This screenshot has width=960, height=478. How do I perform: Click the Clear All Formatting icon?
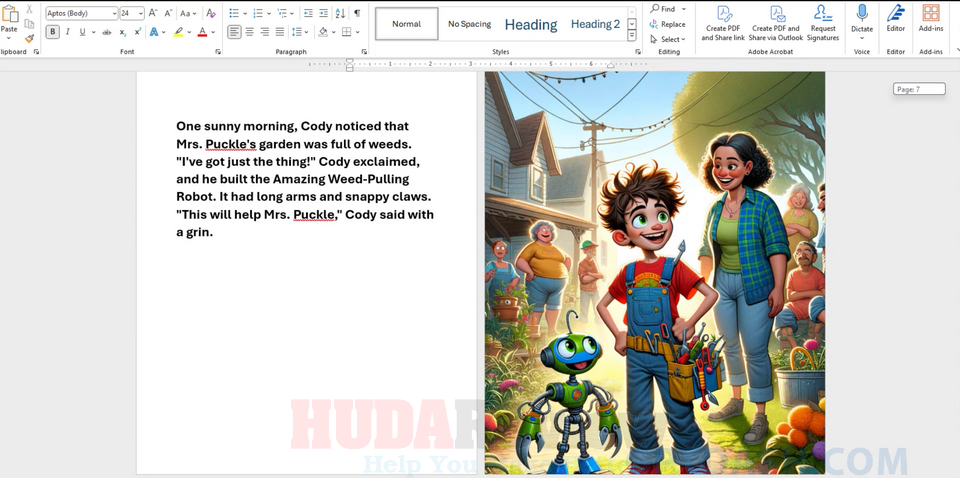coord(210,13)
